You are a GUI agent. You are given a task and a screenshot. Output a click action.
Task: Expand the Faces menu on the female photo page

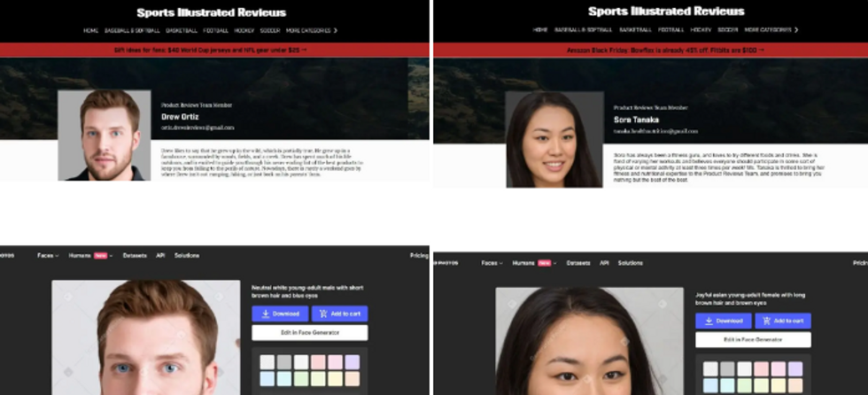tap(492, 263)
